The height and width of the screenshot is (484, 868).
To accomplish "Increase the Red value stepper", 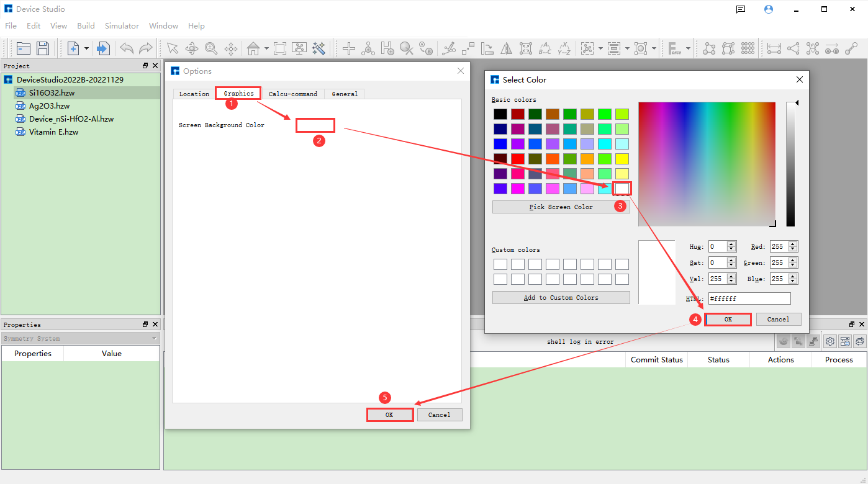I will pyautogui.click(x=793, y=244).
